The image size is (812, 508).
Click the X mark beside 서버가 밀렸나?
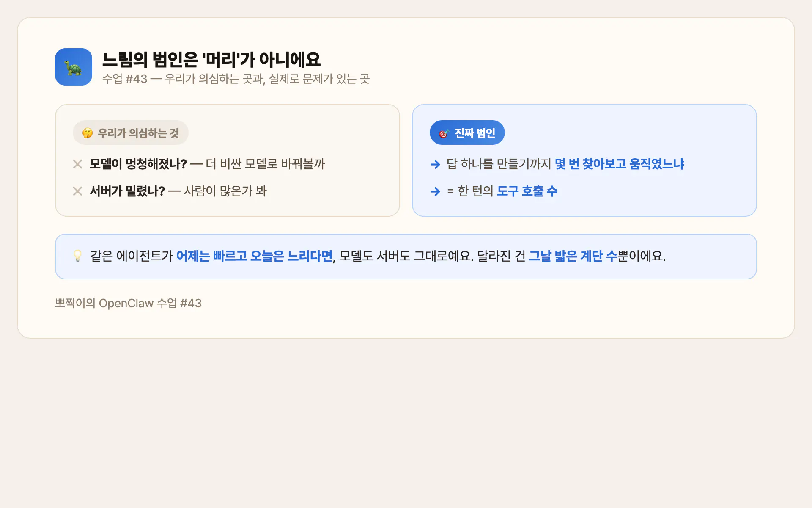(77, 191)
